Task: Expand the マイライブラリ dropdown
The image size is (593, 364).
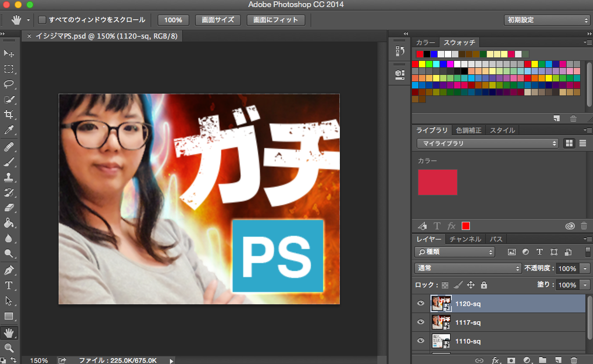Action: 488,143
